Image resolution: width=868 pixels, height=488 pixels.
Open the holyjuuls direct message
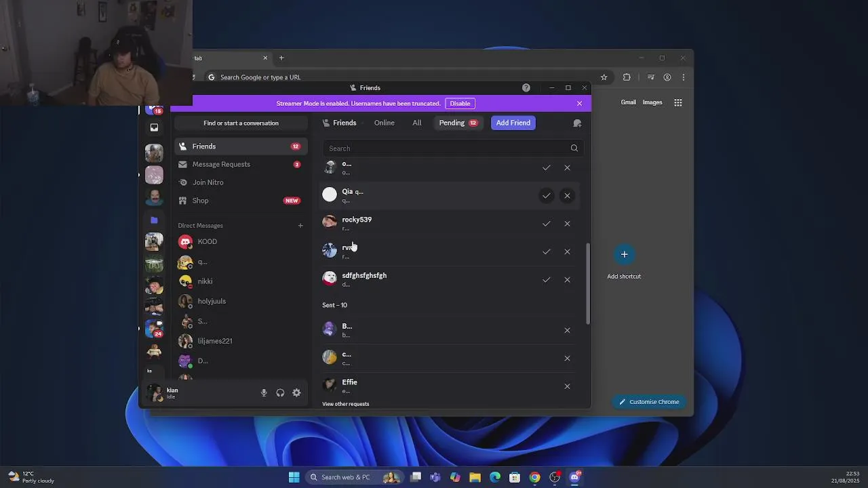pos(241,301)
